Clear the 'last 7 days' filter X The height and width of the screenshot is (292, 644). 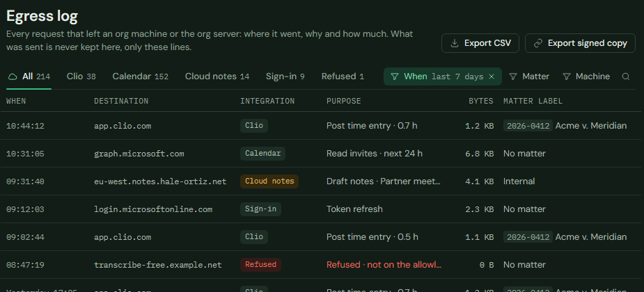(492, 76)
